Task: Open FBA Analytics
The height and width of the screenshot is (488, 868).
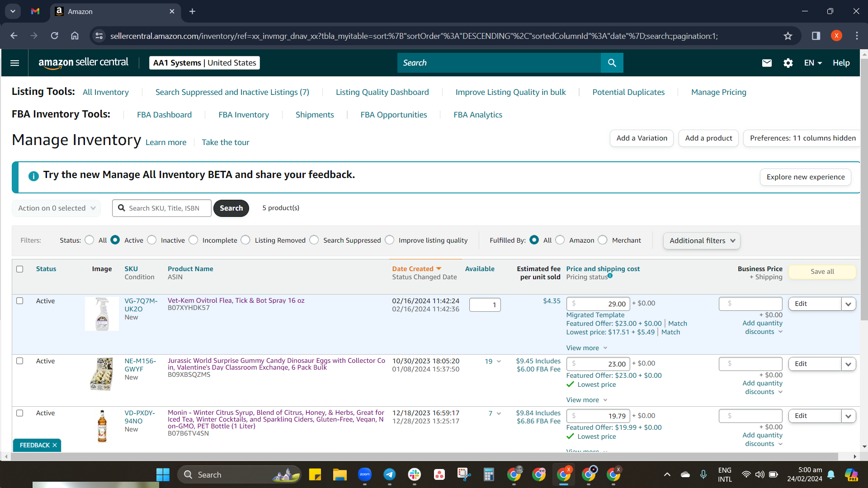Action: (x=478, y=115)
